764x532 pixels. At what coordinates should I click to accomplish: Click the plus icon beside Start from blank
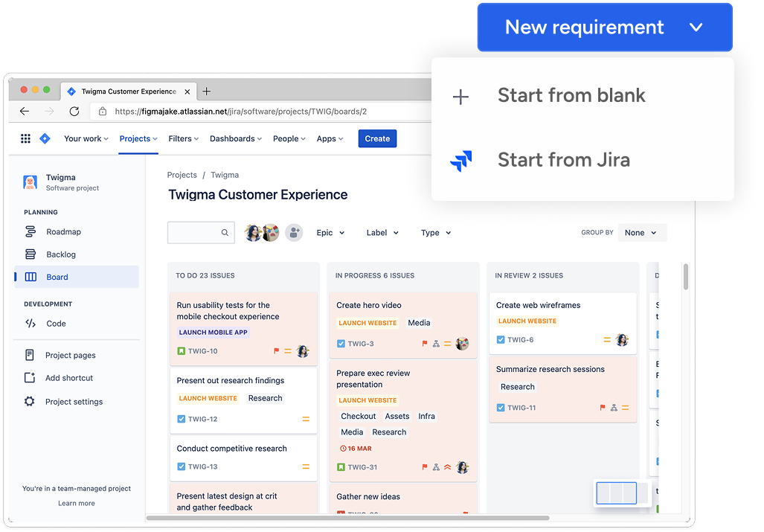click(x=460, y=95)
